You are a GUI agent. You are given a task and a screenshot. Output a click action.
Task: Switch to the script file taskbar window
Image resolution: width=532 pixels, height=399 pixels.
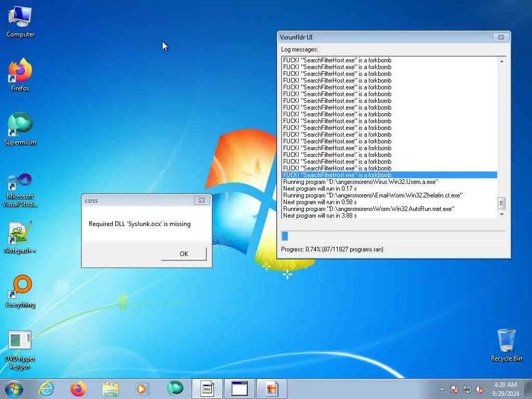tap(207, 389)
